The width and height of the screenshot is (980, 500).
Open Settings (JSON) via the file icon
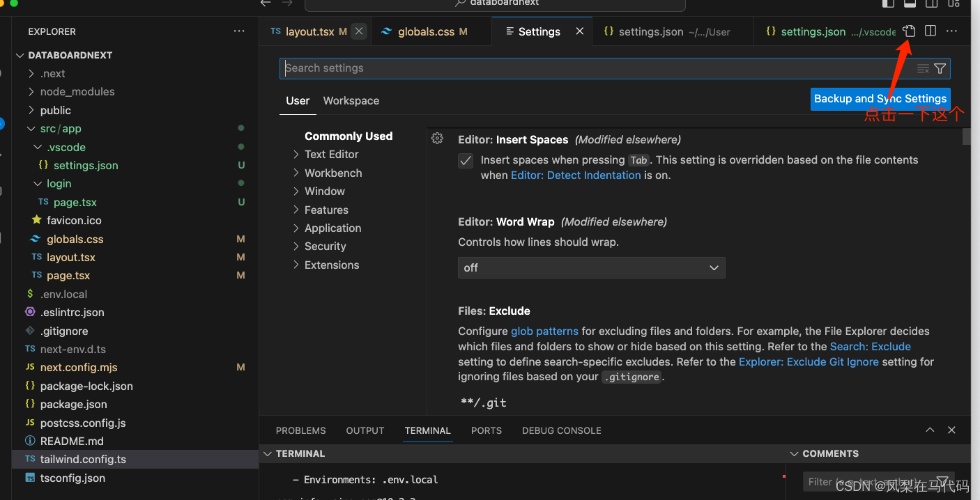[x=908, y=31]
